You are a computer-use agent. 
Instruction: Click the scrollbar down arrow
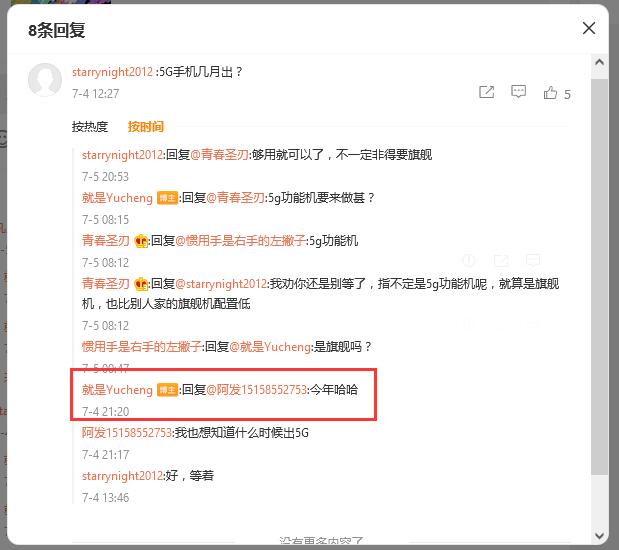[x=599, y=535]
